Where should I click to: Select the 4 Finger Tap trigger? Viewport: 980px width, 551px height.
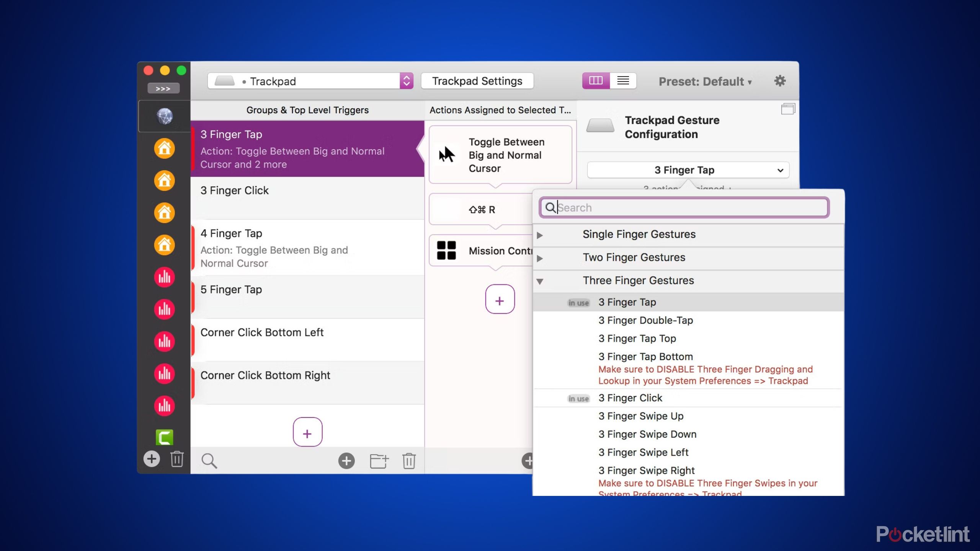(x=306, y=247)
